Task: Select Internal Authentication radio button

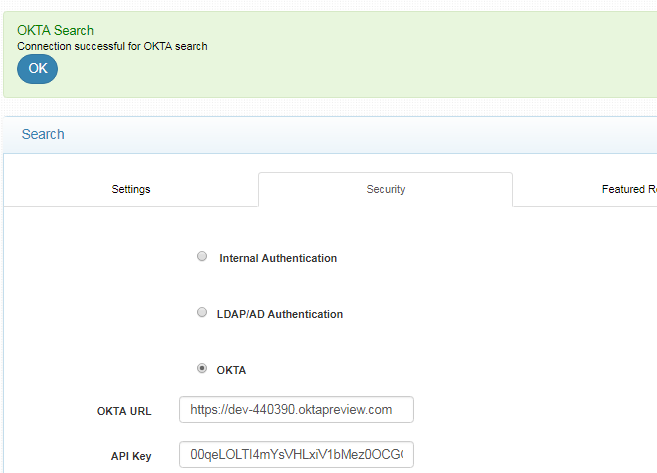Action: point(202,256)
